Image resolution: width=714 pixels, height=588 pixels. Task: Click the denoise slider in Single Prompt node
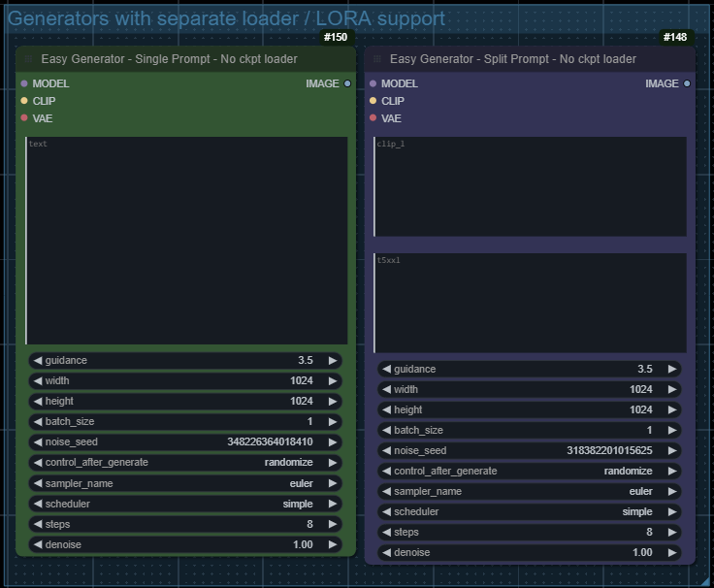(184, 544)
